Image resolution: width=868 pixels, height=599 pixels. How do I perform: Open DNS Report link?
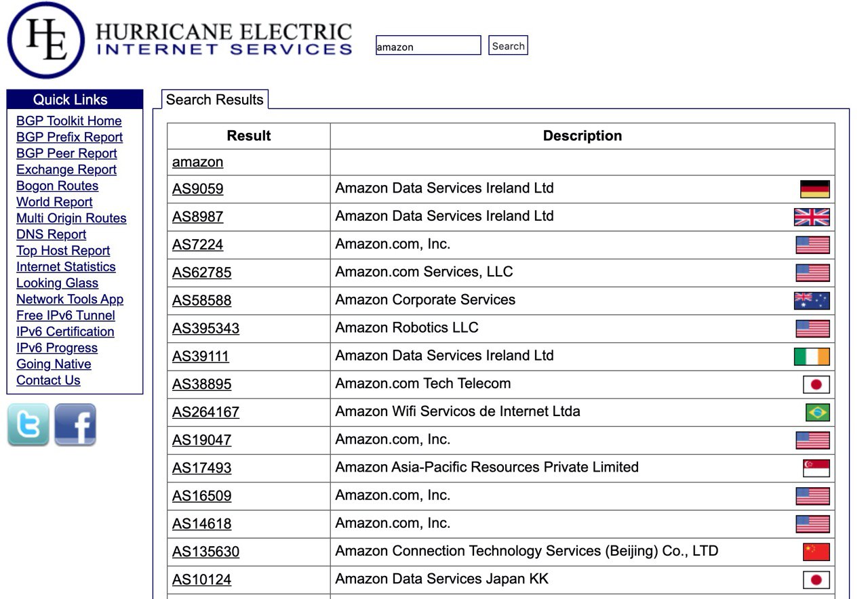[x=52, y=234]
